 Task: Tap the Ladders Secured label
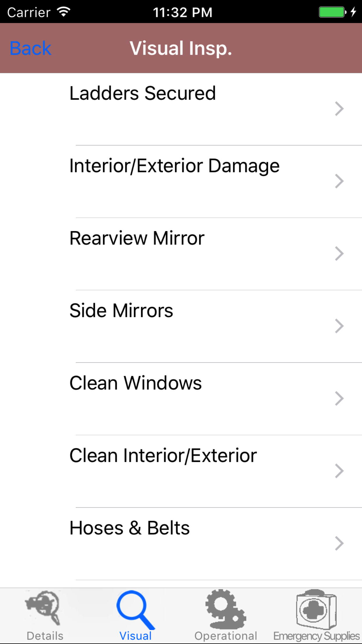coord(143,93)
